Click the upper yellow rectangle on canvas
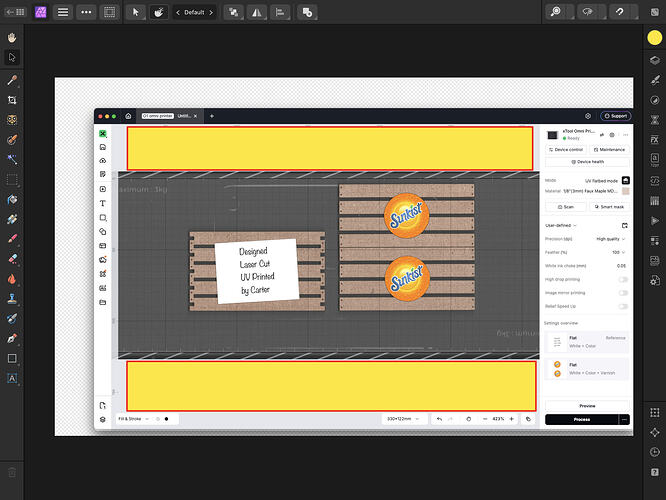Image resolution: width=666 pixels, height=500 pixels. 330,148
